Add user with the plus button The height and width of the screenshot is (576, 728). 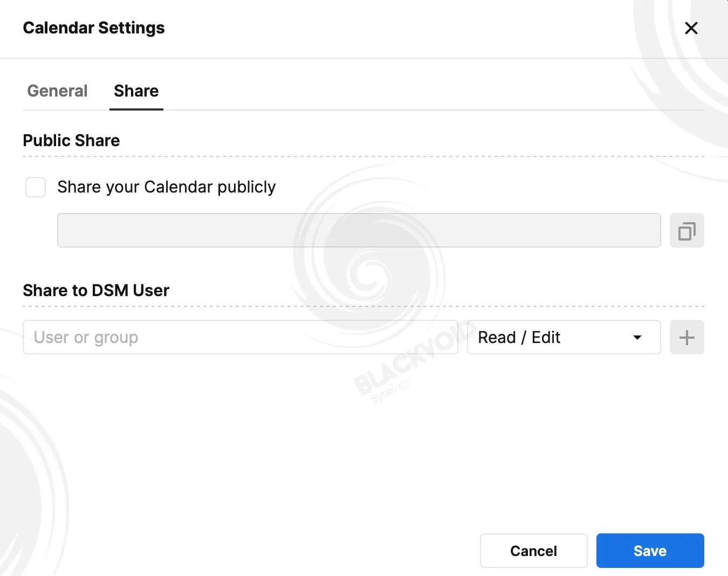pyautogui.click(x=686, y=337)
